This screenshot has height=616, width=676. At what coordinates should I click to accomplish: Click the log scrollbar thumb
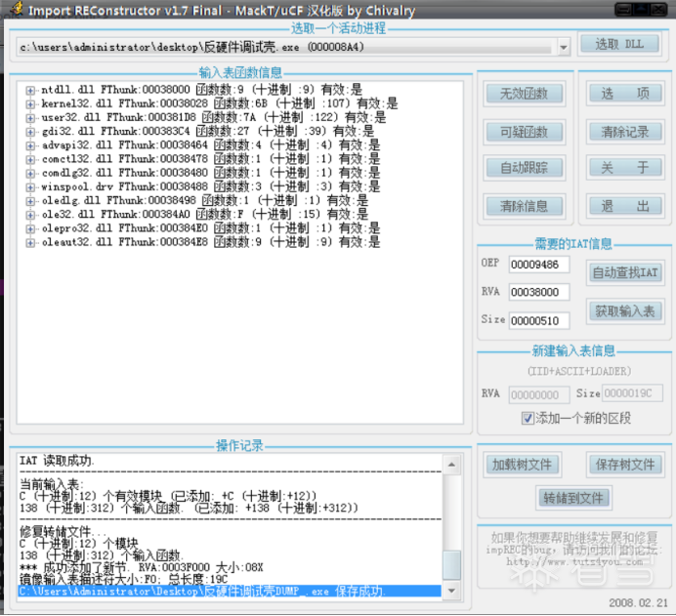[451, 564]
